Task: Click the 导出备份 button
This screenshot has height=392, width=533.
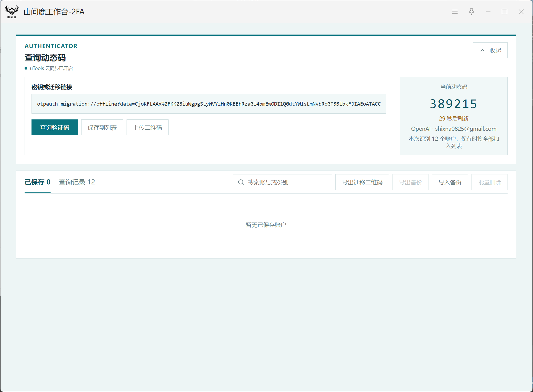Action: pyautogui.click(x=410, y=182)
